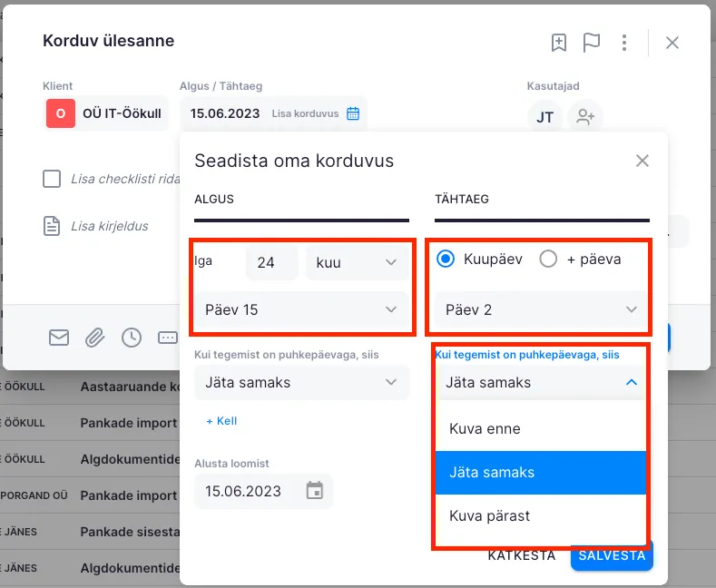Screen dimensions: 716x588
Task: Click the Iga interval number field
Action: 271,262
